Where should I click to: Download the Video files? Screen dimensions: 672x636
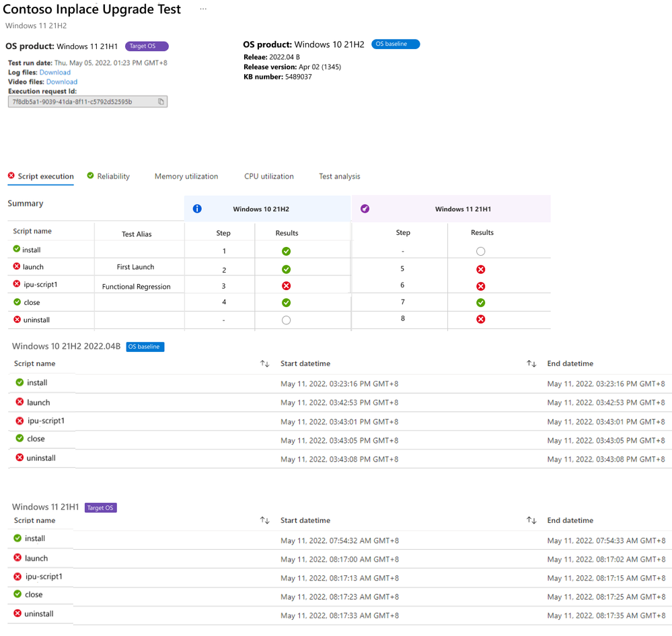point(62,82)
